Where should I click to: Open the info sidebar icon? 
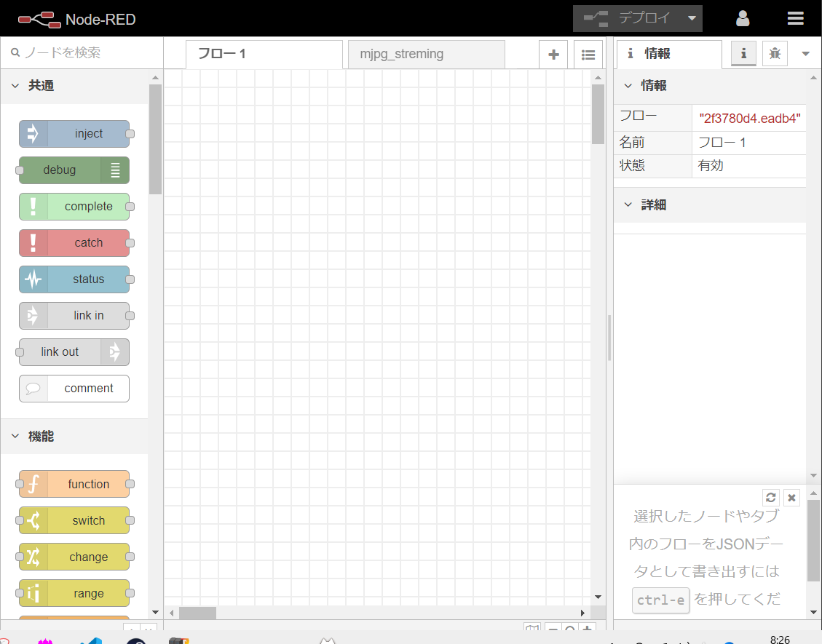pyautogui.click(x=743, y=53)
